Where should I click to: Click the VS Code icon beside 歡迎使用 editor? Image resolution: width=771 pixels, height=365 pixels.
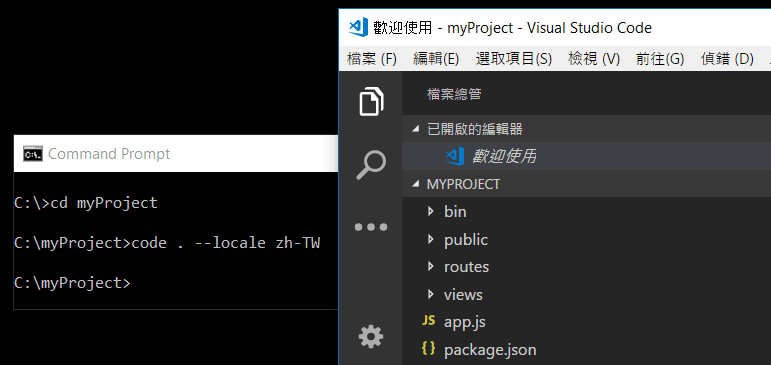coord(455,156)
